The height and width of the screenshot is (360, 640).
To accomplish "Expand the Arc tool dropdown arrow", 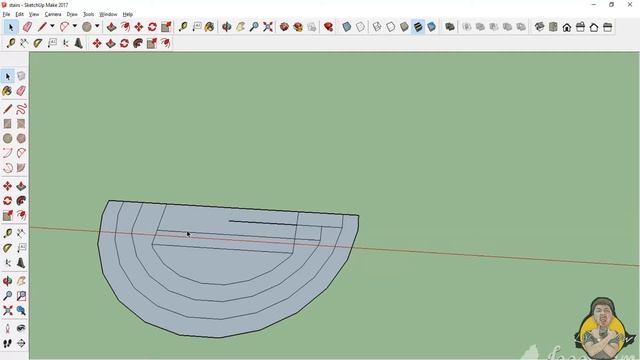I will (75, 27).
